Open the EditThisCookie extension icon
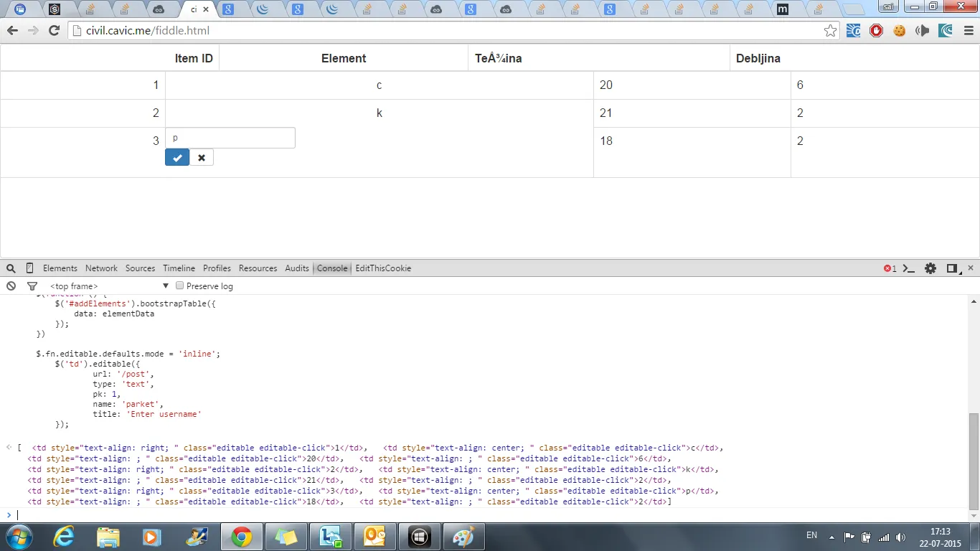The height and width of the screenshot is (551, 980). [899, 31]
